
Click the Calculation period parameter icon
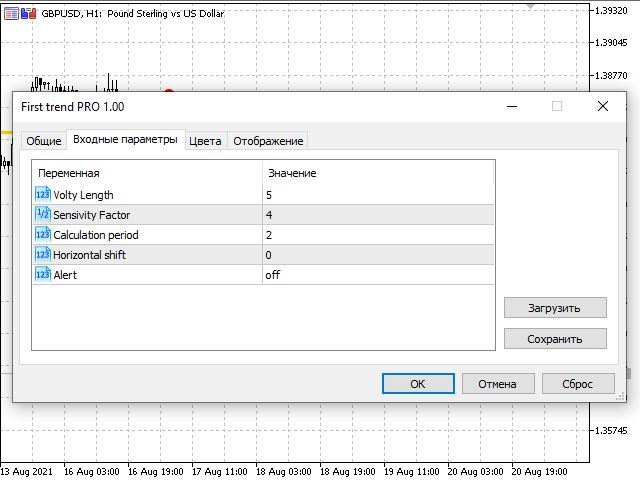(43, 234)
